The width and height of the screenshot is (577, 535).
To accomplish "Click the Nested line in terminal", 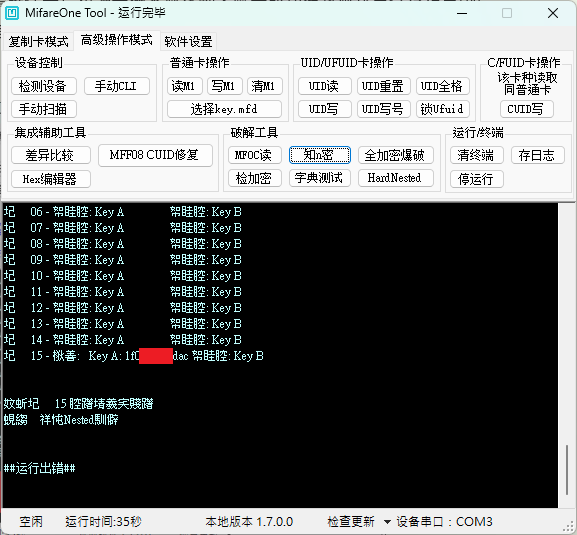I will click(61, 420).
